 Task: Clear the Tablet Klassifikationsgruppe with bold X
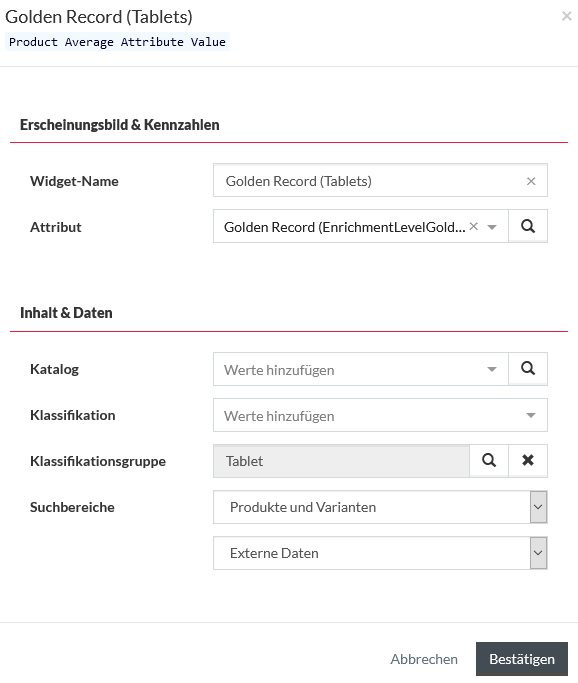click(x=528, y=461)
